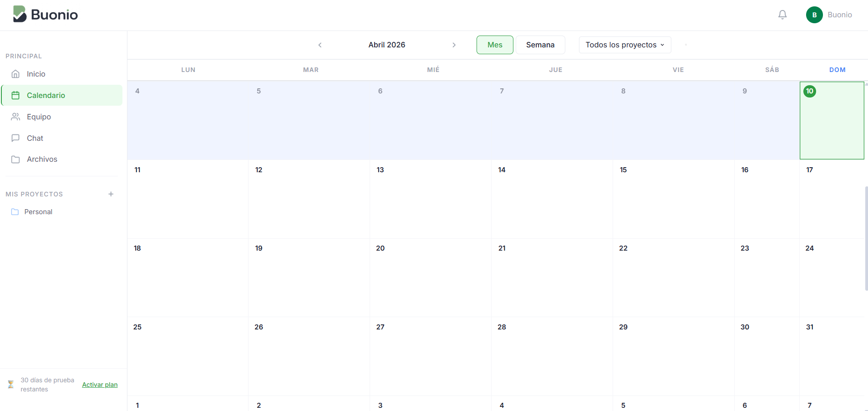The width and height of the screenshot is (868, 411).
Task: Select day 21 cell
Action: 552,278
